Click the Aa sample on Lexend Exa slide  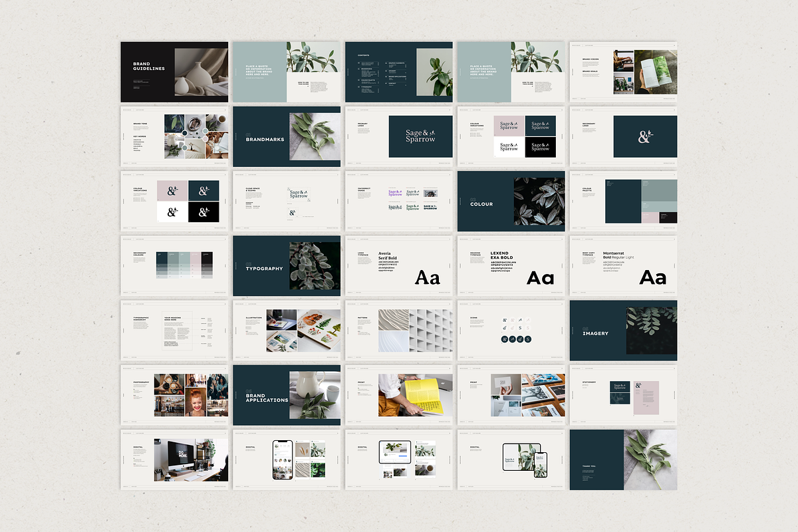click(x=540, y=277)
